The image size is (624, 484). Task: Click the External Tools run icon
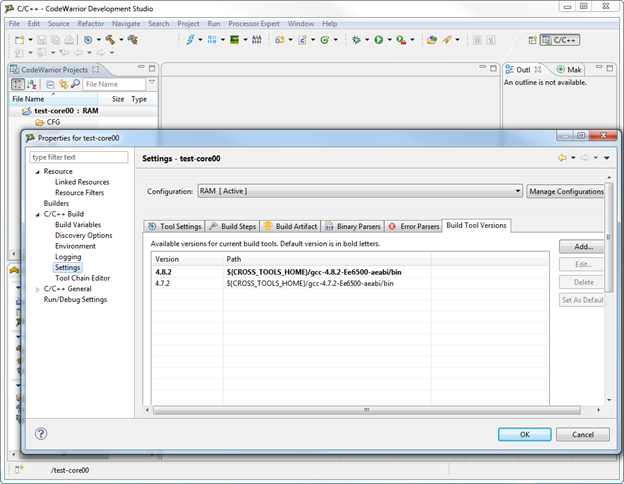pyautogui.click(x=401, y=40)
